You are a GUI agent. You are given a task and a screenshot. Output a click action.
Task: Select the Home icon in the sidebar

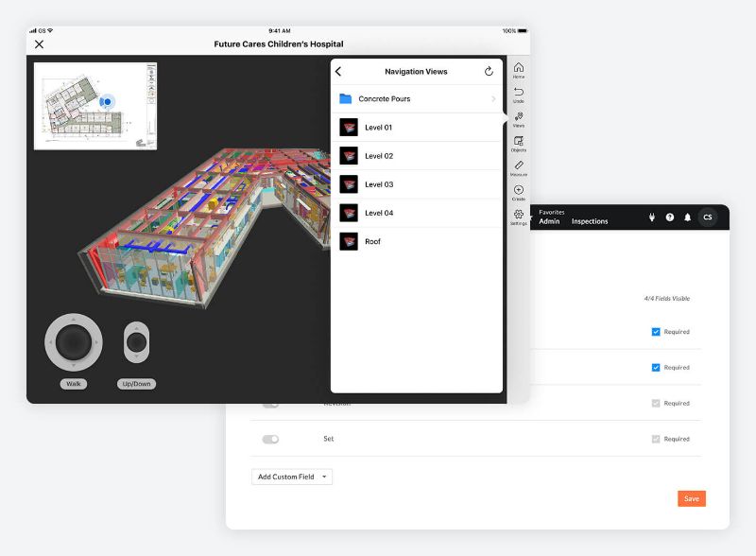point(519,68)
